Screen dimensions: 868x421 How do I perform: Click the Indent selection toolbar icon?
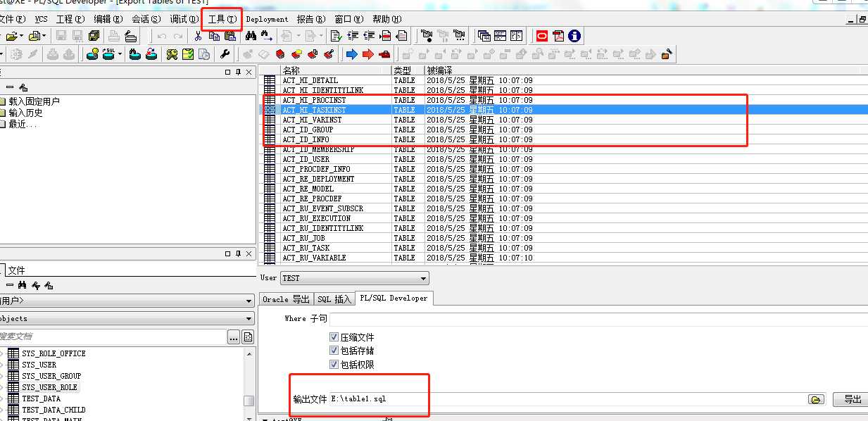pos(353,35)
